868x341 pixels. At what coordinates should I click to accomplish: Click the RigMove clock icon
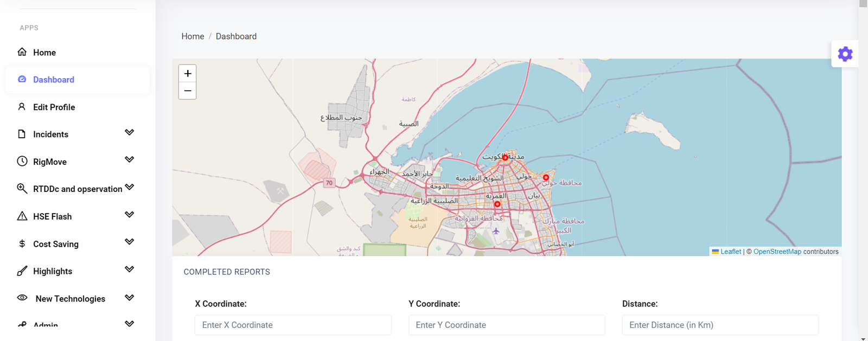(x=22, y=161)
